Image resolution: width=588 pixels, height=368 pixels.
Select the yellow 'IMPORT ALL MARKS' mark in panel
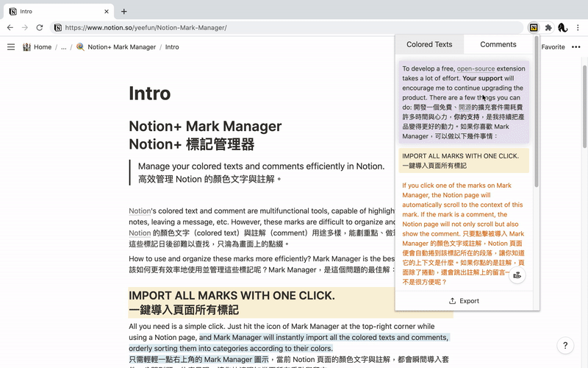click(464, 160)
